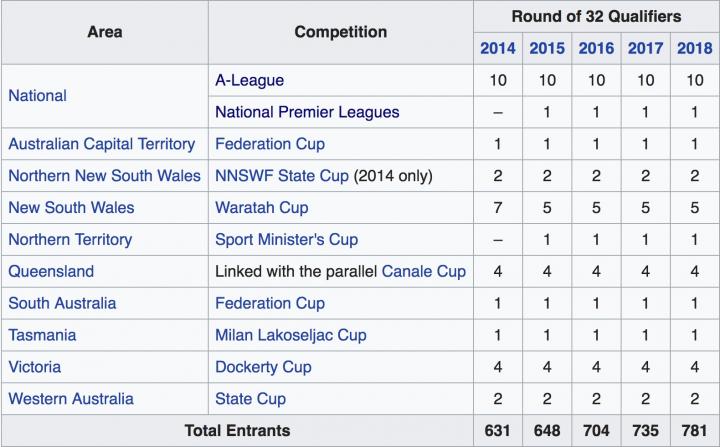Open the National area link
Image resolution: width=720 pixels, height=447 pixels.
[x=37, y=96]
